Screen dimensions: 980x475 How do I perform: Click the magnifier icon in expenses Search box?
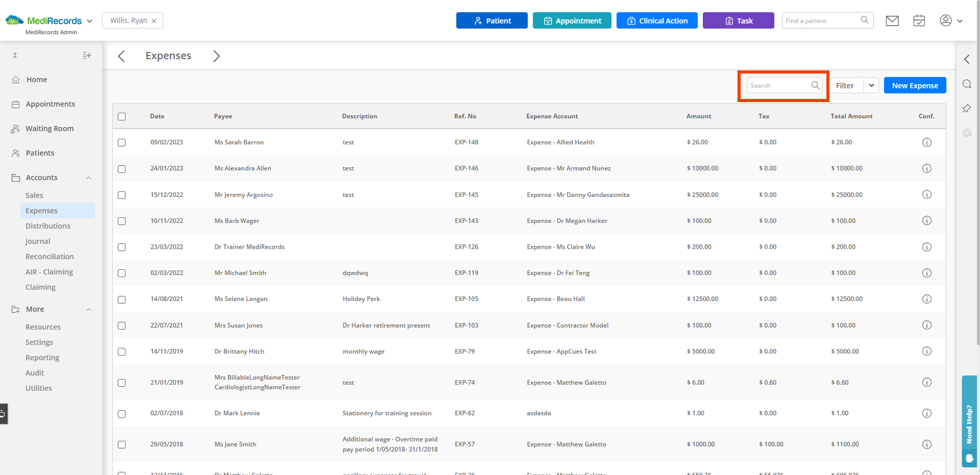coord(815,85)
